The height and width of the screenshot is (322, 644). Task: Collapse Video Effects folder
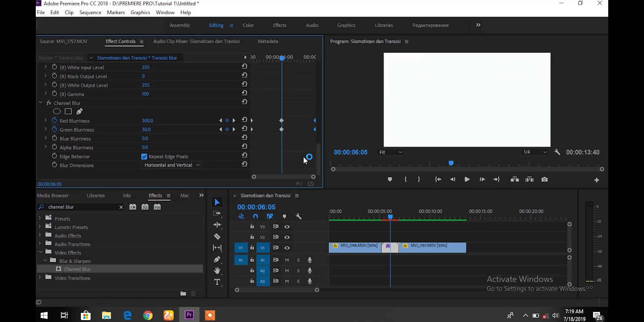[x=40, y=252]
